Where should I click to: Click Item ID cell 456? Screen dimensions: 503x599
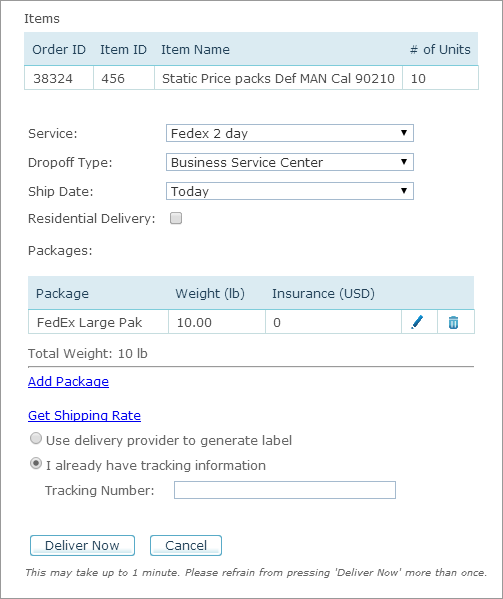pyautogui.click(x=124, y=78)
